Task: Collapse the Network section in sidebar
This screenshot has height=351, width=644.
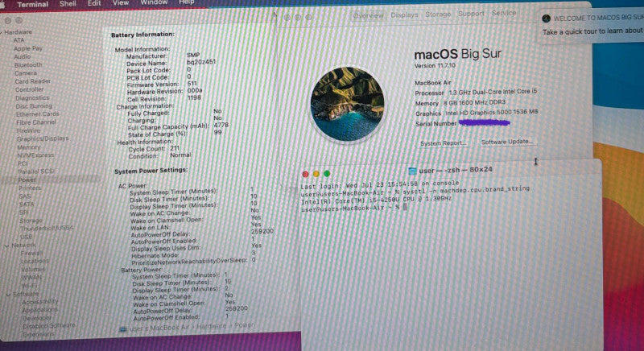Action: [6, 246]
